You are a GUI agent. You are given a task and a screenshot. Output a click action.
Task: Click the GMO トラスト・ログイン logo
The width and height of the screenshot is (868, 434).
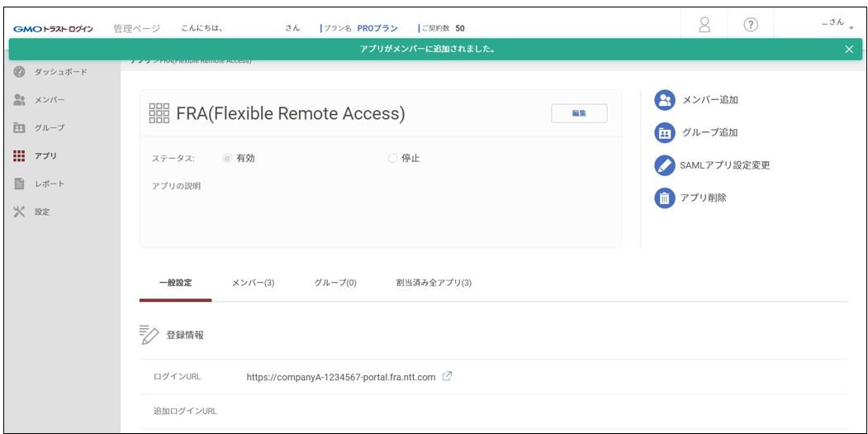[x=53, y=29]
